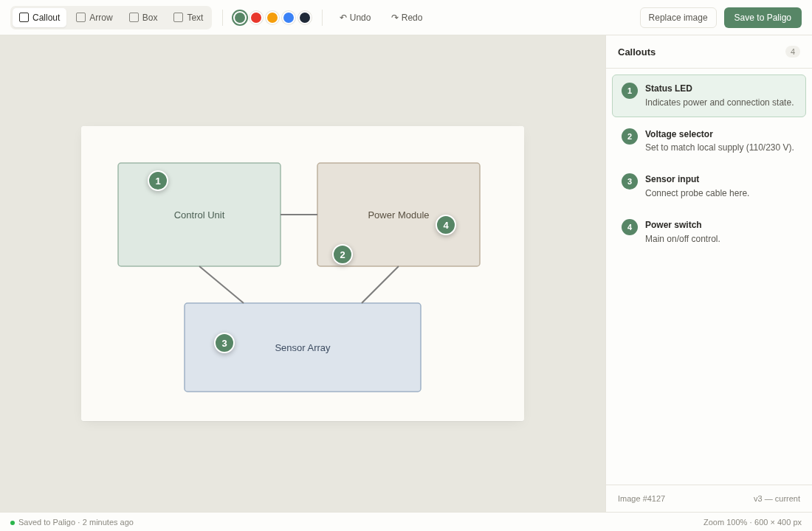Select the Callout tool
Image resolution: width=812 pixels, height=531 pixels.
[x=39, y=18]
